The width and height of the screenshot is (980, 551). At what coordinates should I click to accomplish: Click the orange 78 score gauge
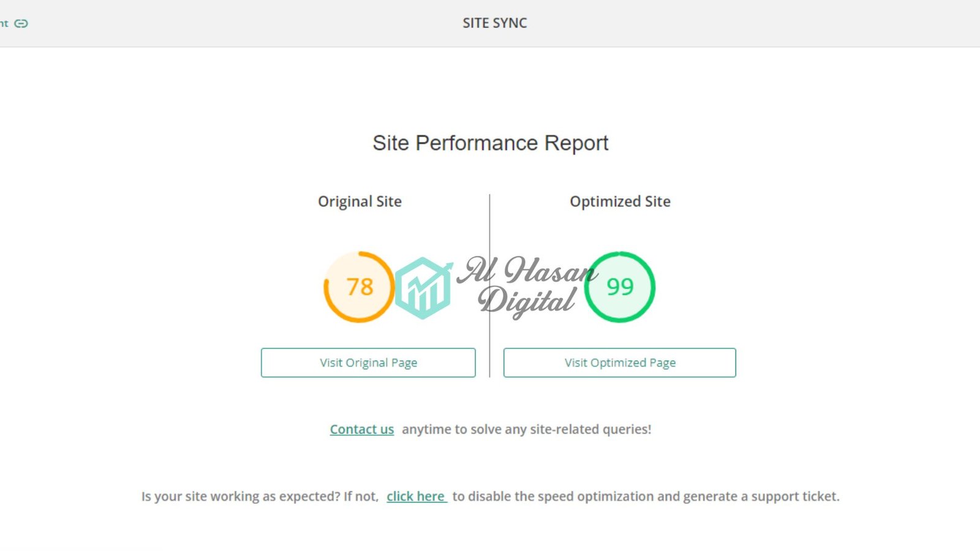click(x=359, y=287)
